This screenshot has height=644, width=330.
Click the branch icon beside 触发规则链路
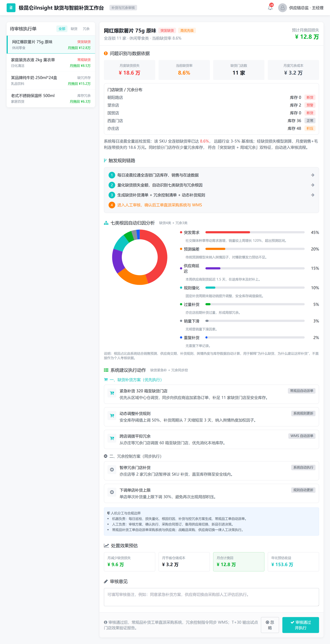pos(105,161)
